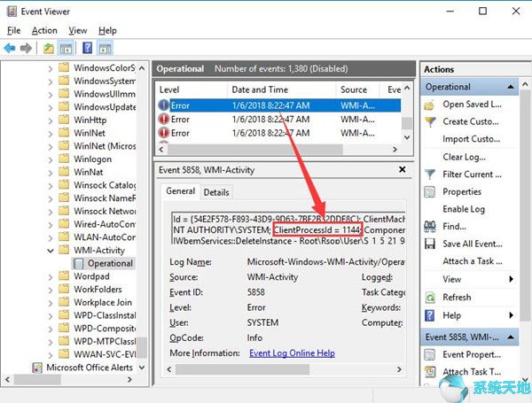This screenshot has height=403, width=532.
Task: Switch to the General tab
Action: [x=181, y=191]
